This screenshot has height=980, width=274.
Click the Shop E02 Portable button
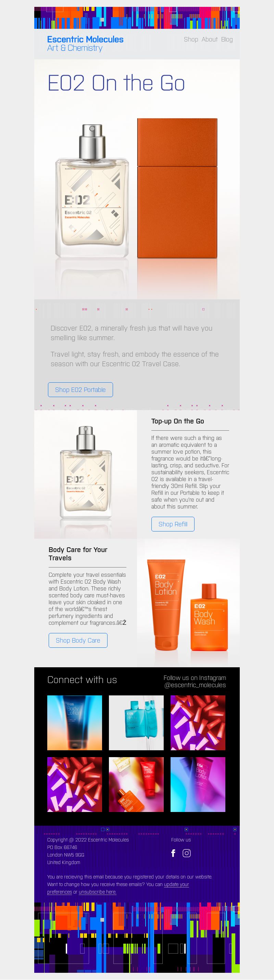pos(80,390)
